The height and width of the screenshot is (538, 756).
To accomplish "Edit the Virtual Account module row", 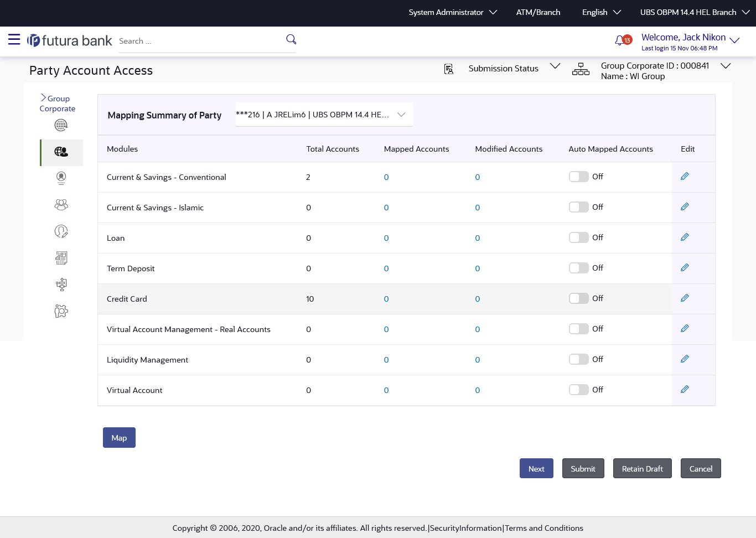I will pyautogui.click(x=685, y=390).
